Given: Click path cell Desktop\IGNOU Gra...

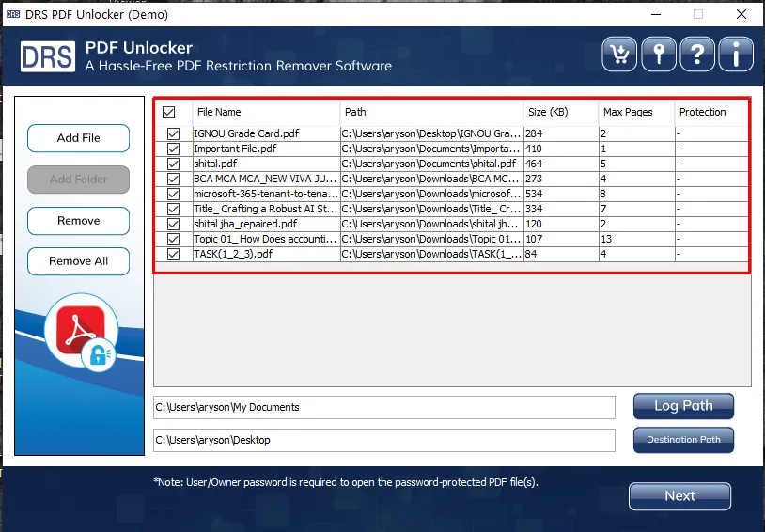Looking at the screenshot, I should point(431,133).
